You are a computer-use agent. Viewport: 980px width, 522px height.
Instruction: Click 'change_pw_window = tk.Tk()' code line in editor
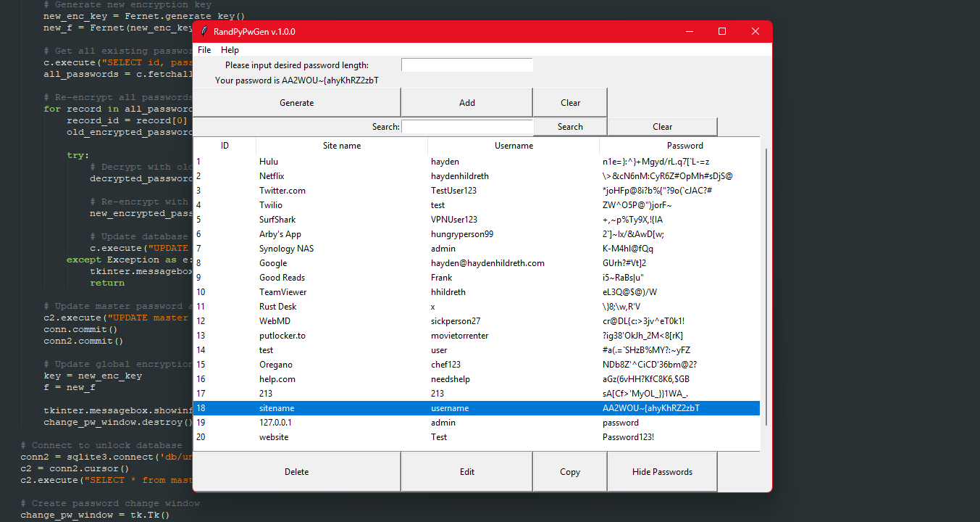click(x=95, y=515)
